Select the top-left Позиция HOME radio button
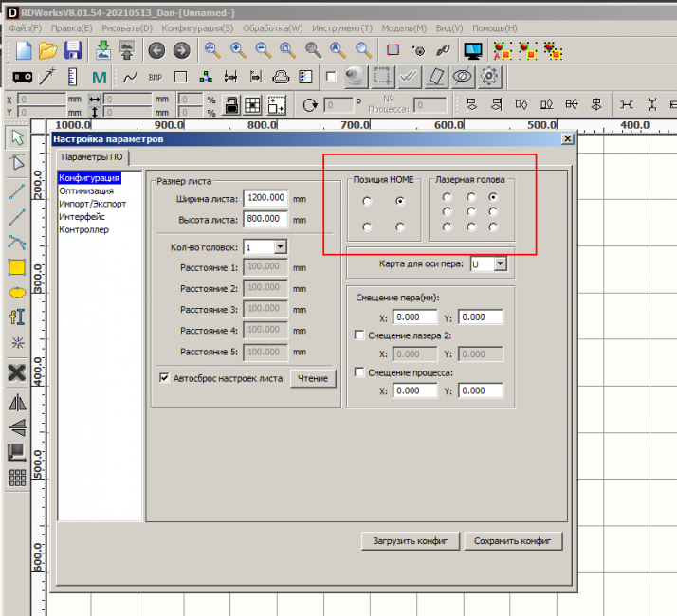Screen dimensions: 677x616 pos(367,201)
